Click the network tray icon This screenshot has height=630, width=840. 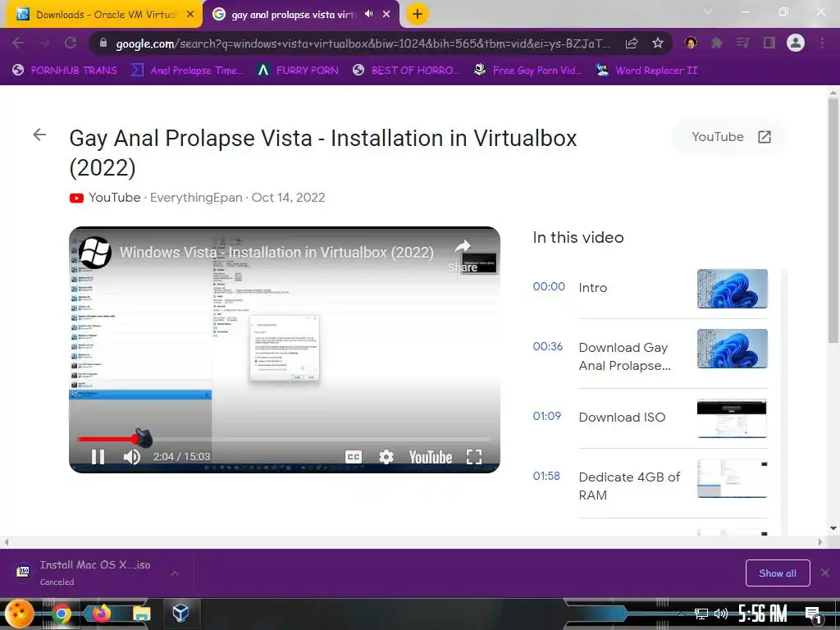tap(701, 614)
